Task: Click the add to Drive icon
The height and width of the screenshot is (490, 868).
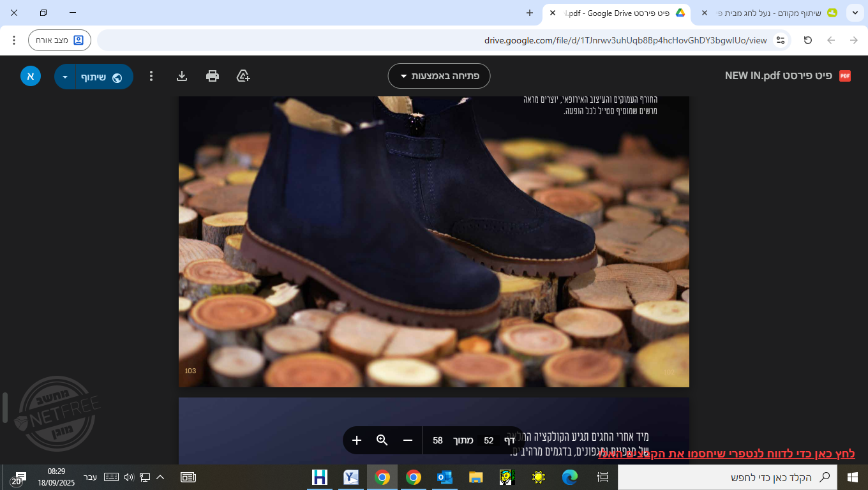Action: click(x=243, y=77)
